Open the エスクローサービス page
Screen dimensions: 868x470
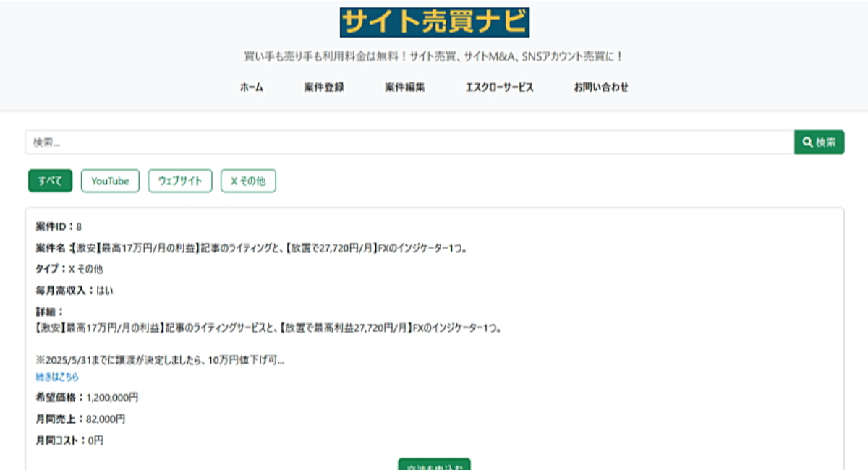pyautogui.click(x=501, y=87)
